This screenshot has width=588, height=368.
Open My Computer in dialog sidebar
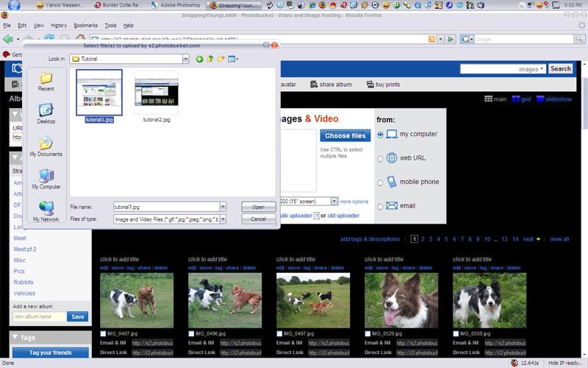coord(46,179)
